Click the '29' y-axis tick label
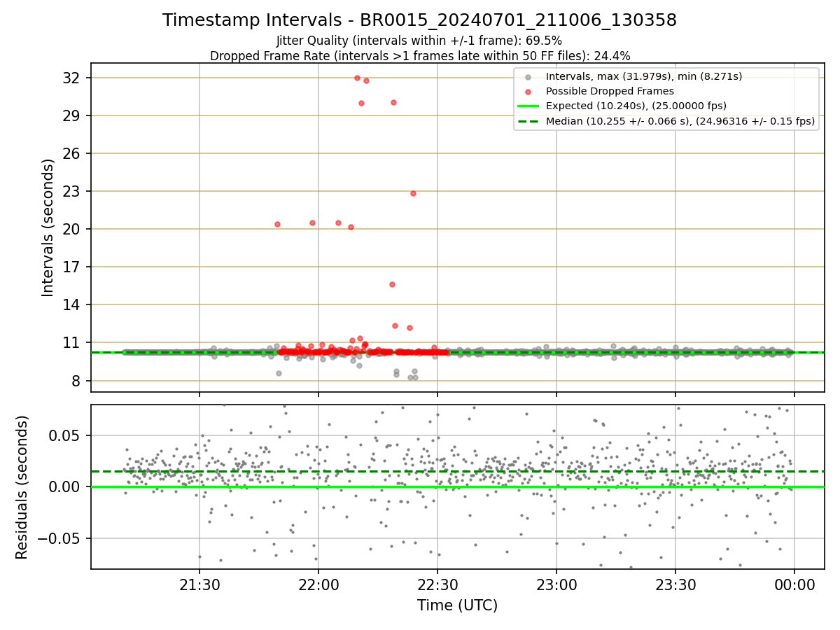 [x=73, y=115]
